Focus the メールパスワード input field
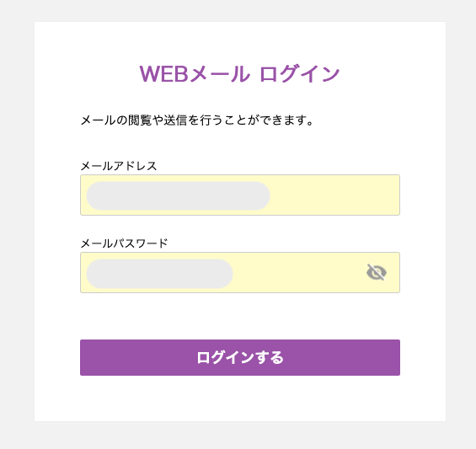This screenshot has height=449, width=476. 240,272
